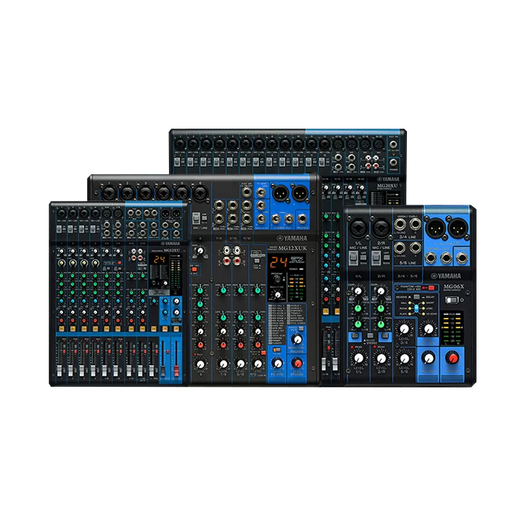520x520 pixels.
Task: Select the red STEREO level knob on MG12XUK
Action: pyautogui.click(x=296, y=363)
